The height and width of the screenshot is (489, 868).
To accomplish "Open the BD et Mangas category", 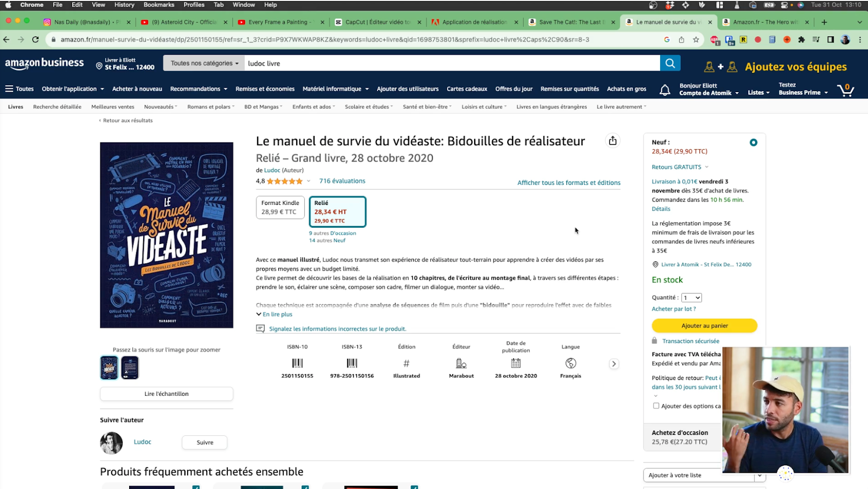I will [x=263, y=107].
